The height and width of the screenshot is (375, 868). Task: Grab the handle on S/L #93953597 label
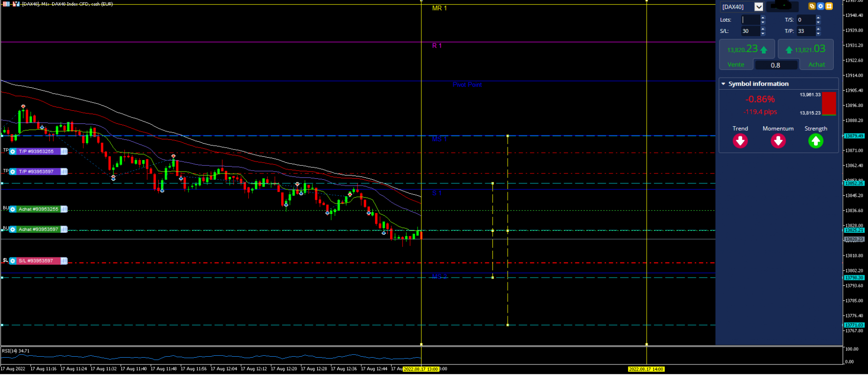(64, 261)
